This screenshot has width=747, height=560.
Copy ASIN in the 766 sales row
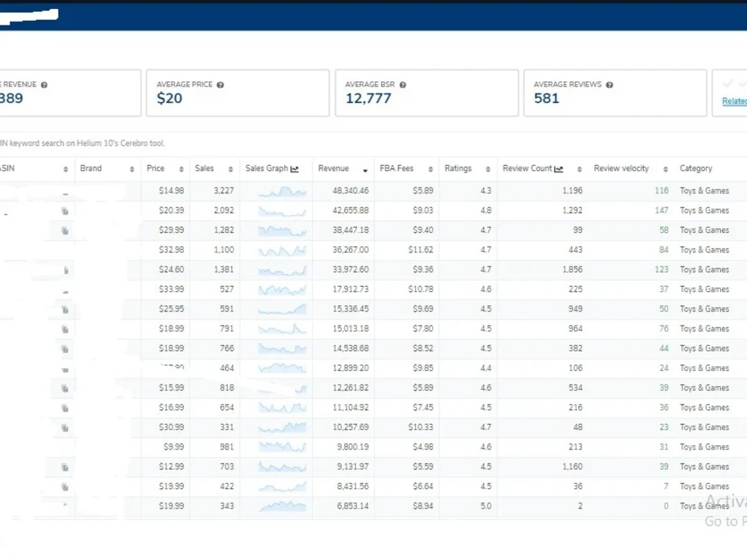point(65,349)
